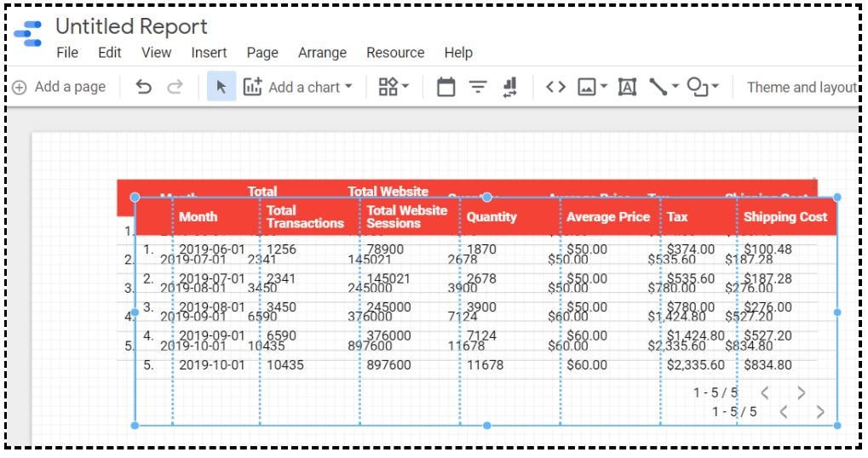The width and height of the screenshot is (868, 458).
Task: Click the Data Studio logo icon
Action: (x=28, y=34)
